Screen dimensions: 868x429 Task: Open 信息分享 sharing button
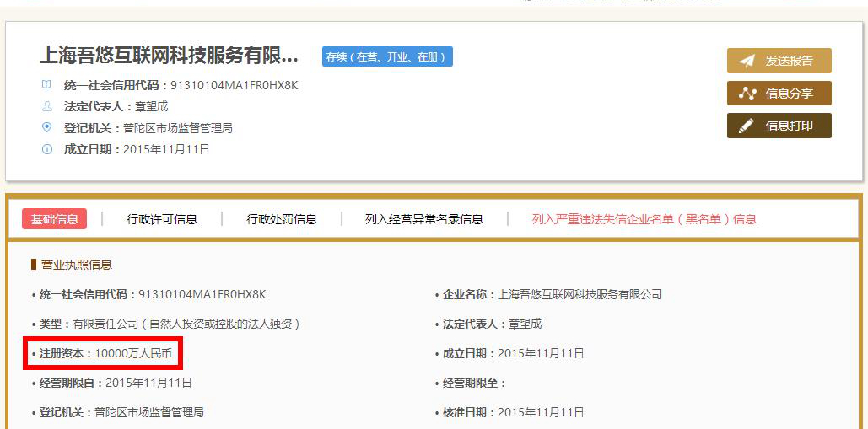[779, 94]
